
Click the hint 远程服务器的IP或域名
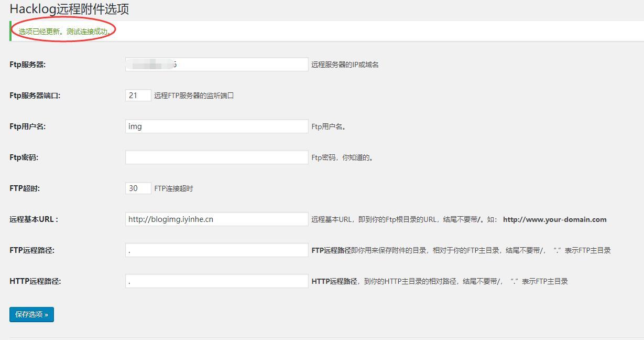coord(345,65)
